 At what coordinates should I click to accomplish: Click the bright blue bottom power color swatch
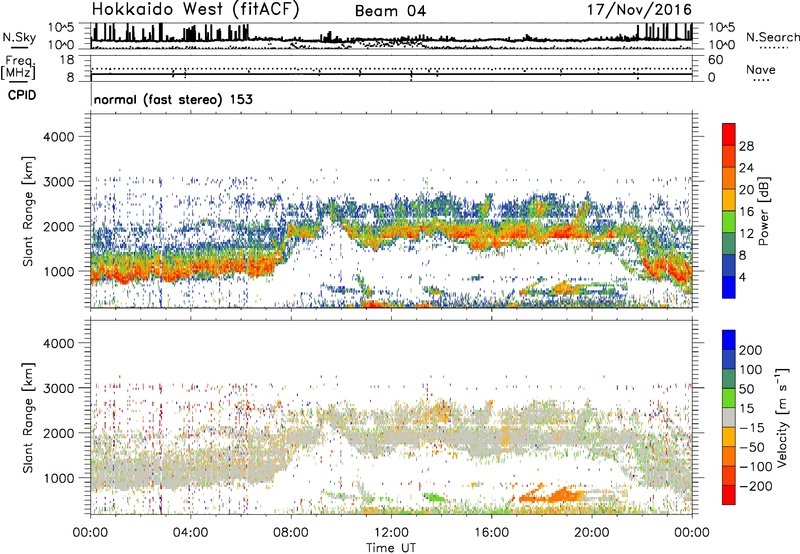(x=729, y=287)
